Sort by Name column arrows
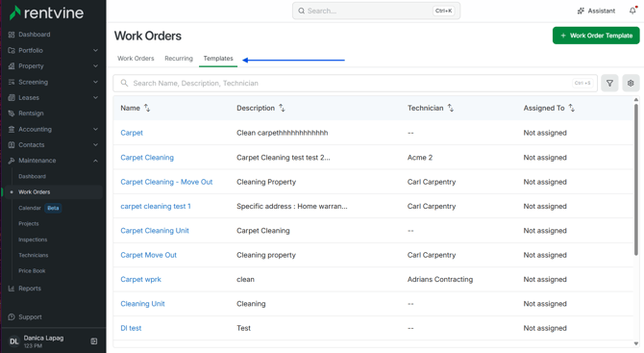 pyautogui.click(x=147, y=108)
